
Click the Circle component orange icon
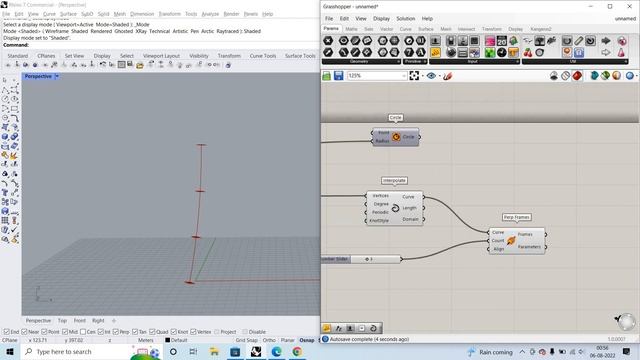[x=396, y=137]
